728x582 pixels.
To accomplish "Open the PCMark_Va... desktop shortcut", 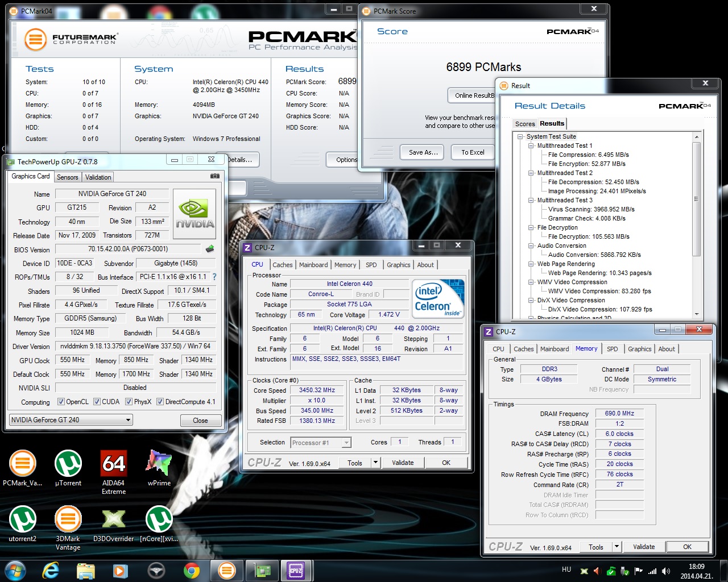I will click(22, 468).
